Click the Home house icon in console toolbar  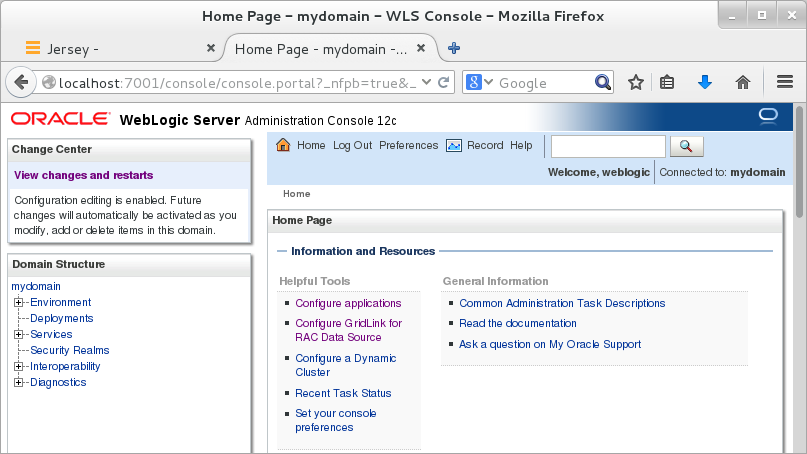[x=283, y=146]
